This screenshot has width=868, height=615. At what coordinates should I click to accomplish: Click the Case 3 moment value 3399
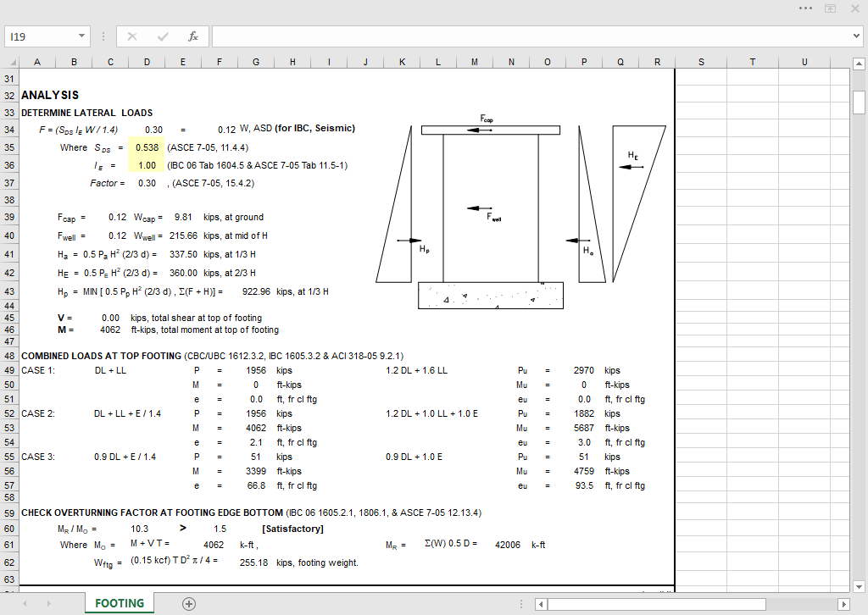coord(256,471)
